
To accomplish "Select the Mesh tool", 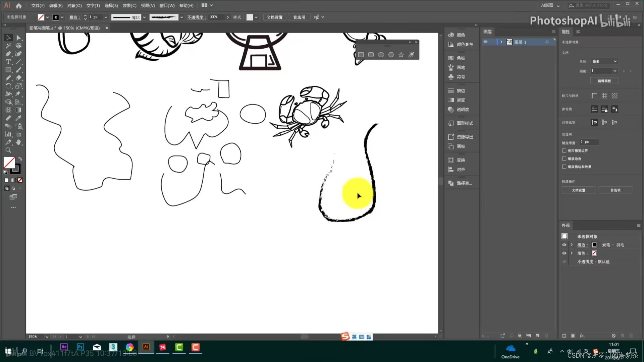I will click(8, 110).
